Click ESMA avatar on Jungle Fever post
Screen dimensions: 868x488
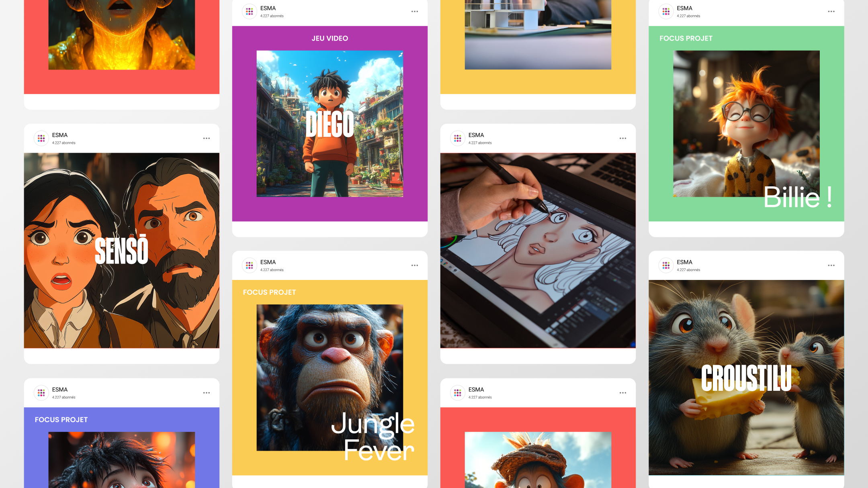[x=249, y=265]
